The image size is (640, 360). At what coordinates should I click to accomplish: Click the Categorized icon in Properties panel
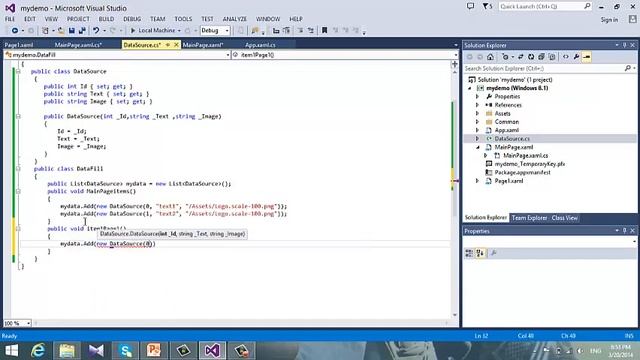469,253
